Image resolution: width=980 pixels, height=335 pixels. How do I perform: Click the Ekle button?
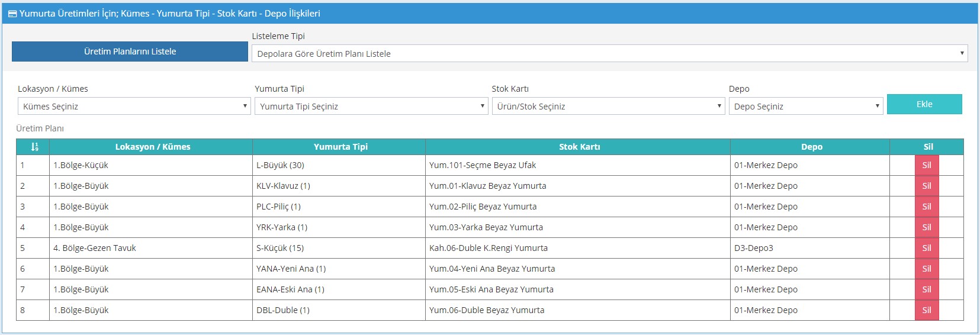click(924, 104)
